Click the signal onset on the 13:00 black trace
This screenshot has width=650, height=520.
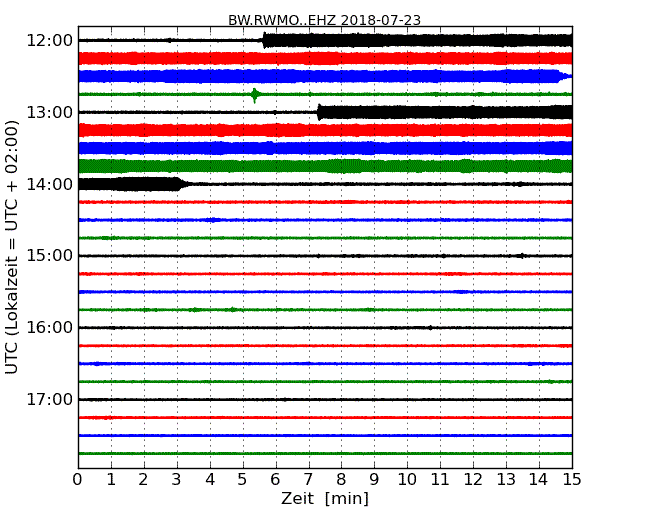coord(319,112)
